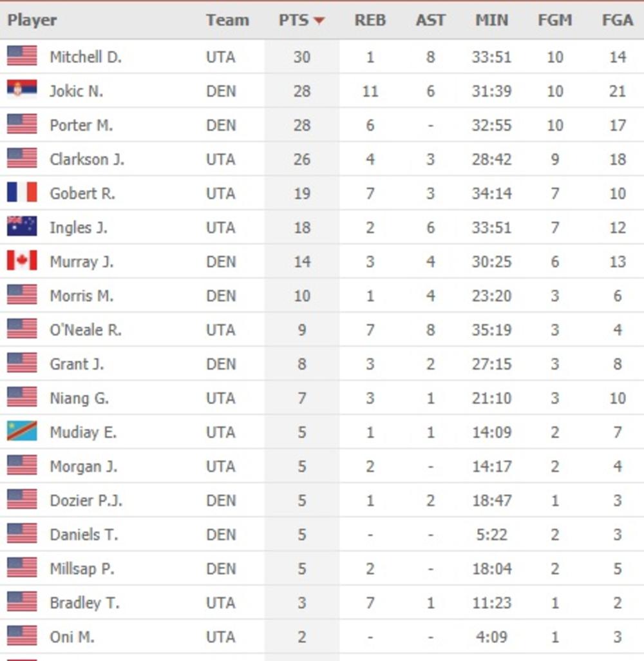The height and width of the screenshot is (661, 644).
Task: Sort by MIN column header
Action: point(491,20)
